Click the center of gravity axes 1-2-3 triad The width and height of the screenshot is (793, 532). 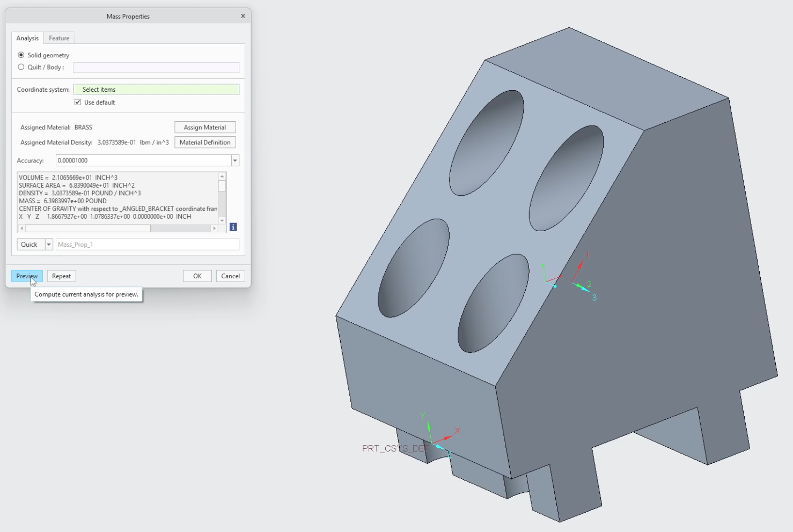pos(583,276)
